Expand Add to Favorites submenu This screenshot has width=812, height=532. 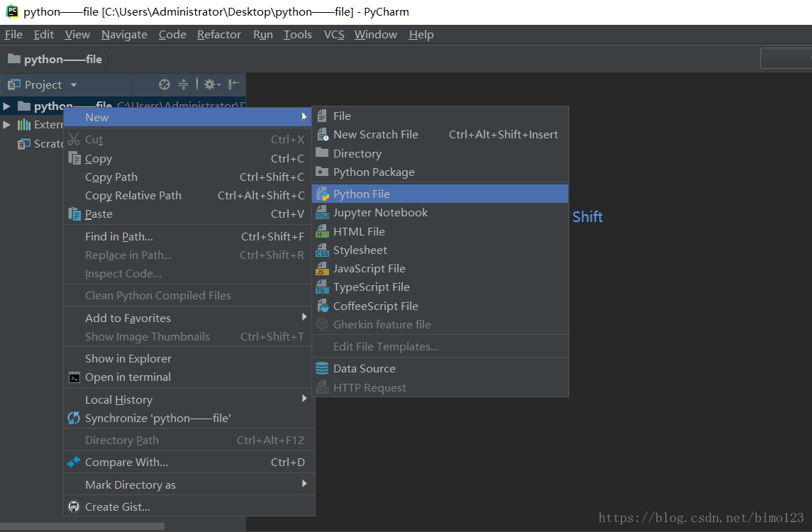click(x=304, y=316)
